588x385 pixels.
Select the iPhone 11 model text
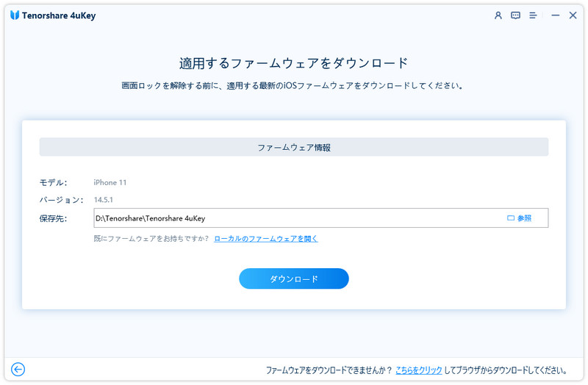pyautogui.click(x=110, y=182)
